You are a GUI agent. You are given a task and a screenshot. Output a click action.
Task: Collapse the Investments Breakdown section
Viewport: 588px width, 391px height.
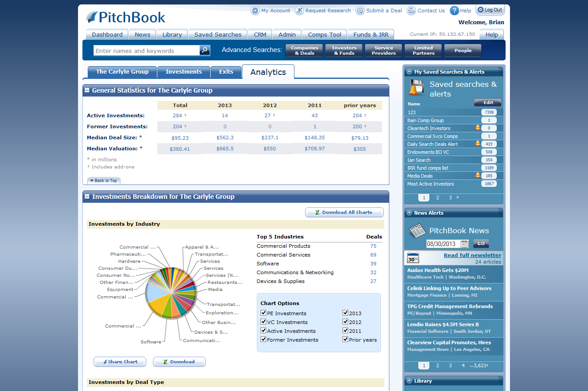click(87, 197)
